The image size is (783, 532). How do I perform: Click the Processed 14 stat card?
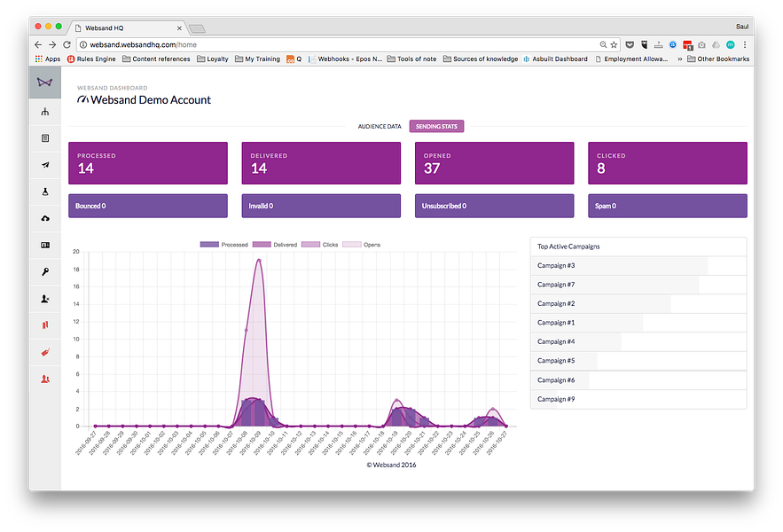(148, 163)
